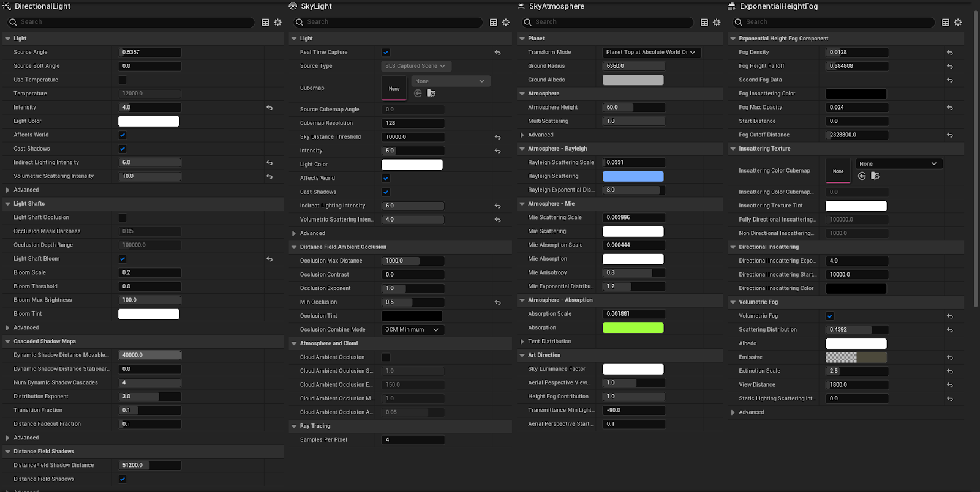Collapse the Light Shafts section
The width and height of the screenshot is (980, 492).
8,204
